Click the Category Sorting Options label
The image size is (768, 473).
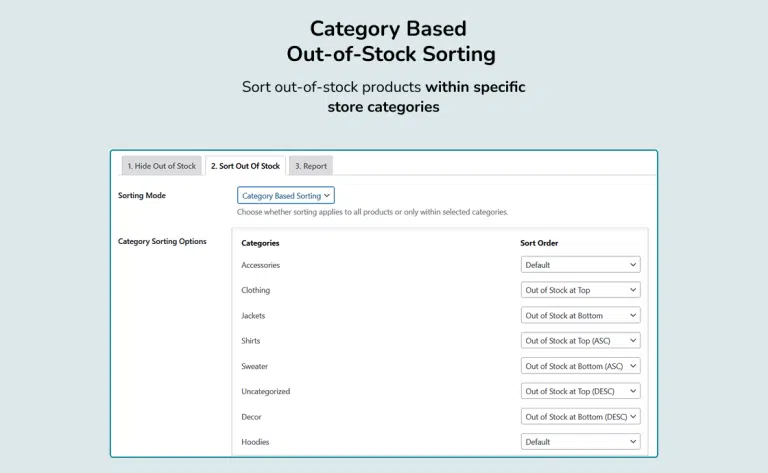tap(162, 241)
